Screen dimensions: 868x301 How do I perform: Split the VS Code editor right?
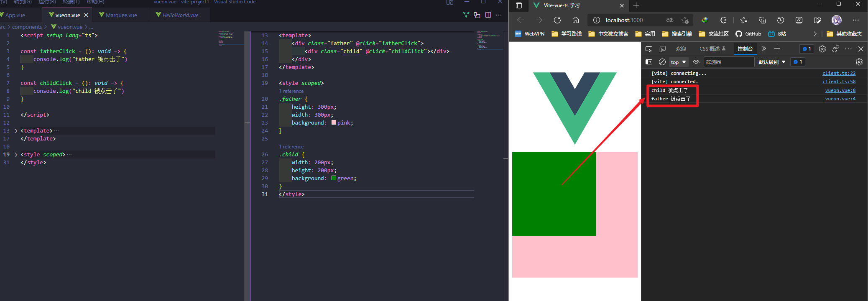tap(488, 15)
